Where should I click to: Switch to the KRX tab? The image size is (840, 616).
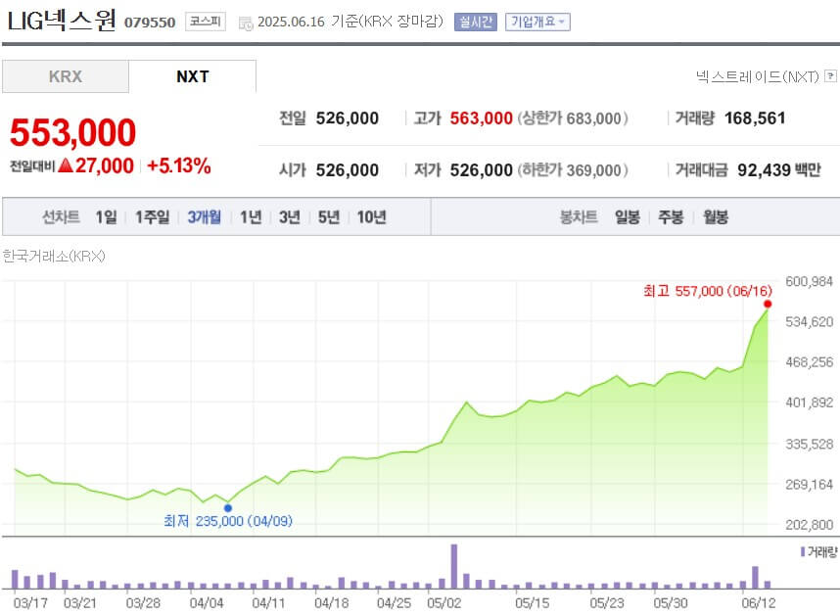[x=66, y=76]
